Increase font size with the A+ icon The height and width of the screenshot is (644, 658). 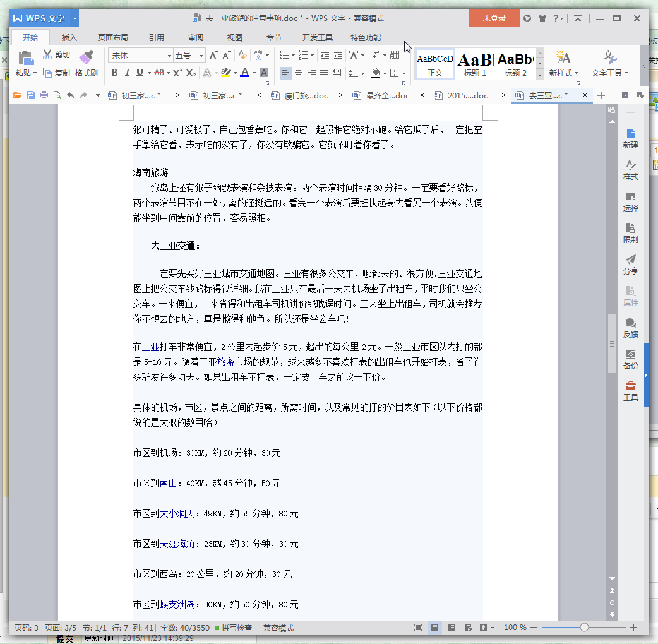(x=213, y=55)
